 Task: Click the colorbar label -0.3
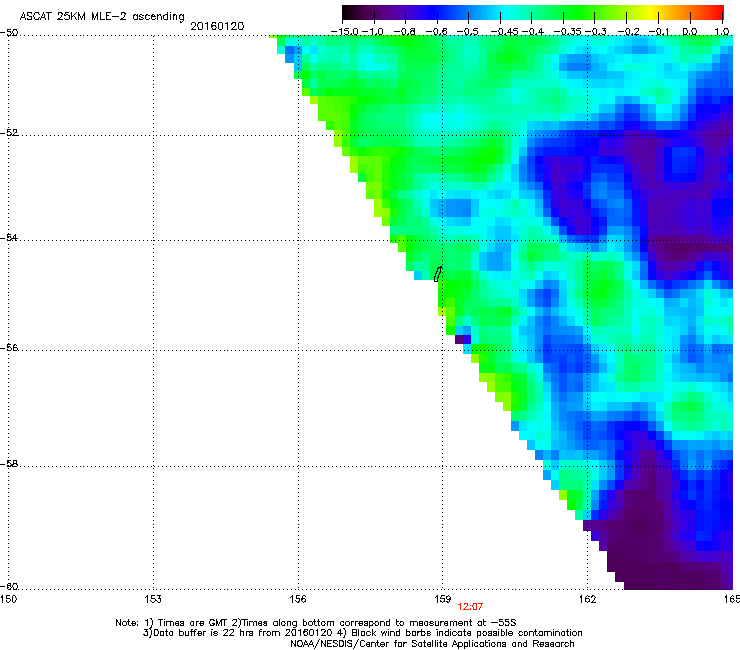pyautogui.click(x=596, y=32)
